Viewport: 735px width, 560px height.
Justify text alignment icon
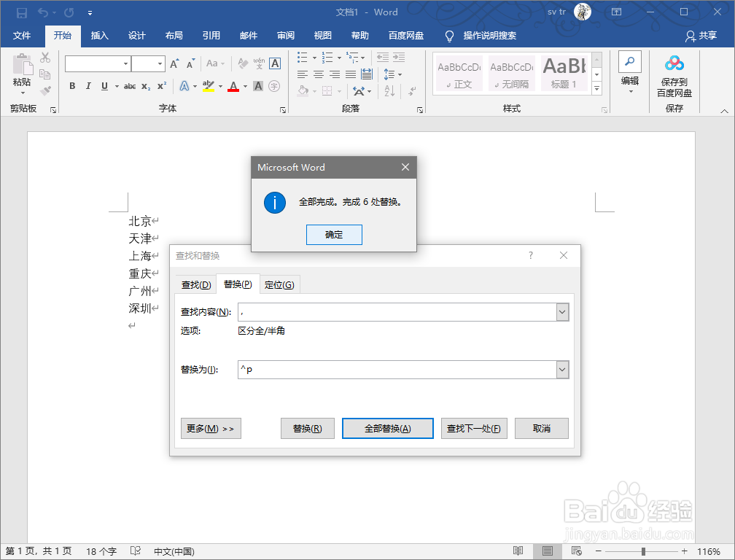(351, 74)
